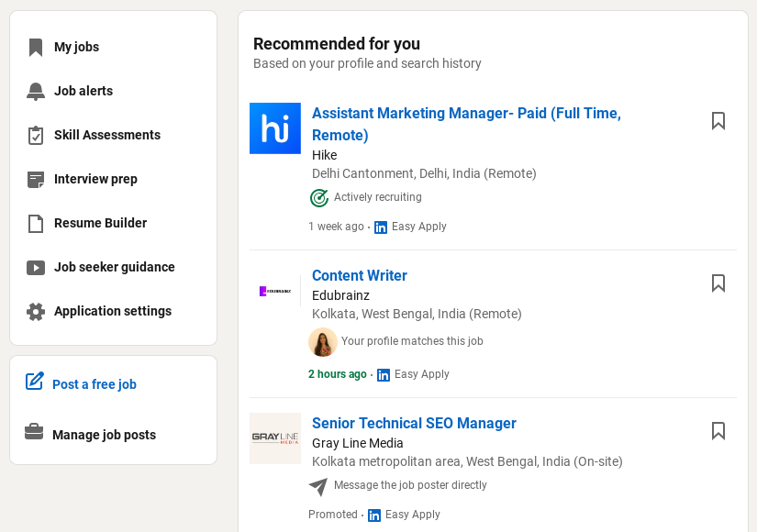This screenshot has height=532, width=757.
Task: Save the Assistant Marketing Manager job bookmark
Action: [718, 121]
